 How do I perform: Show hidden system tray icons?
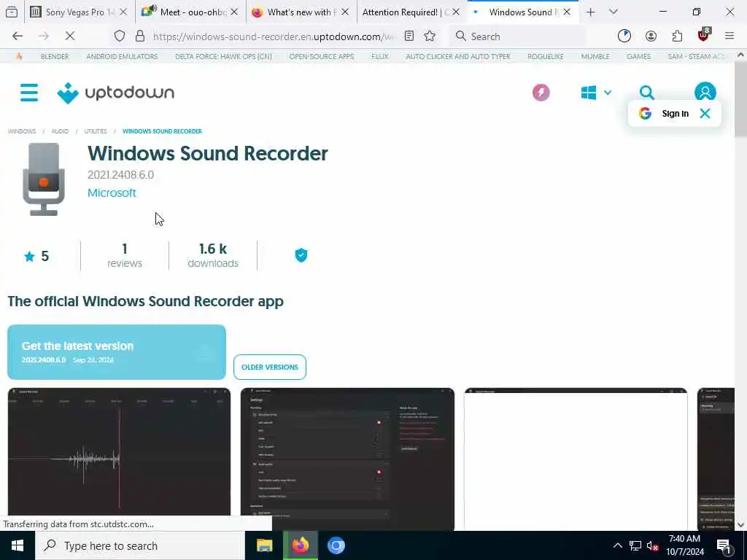tap(617, 545)
